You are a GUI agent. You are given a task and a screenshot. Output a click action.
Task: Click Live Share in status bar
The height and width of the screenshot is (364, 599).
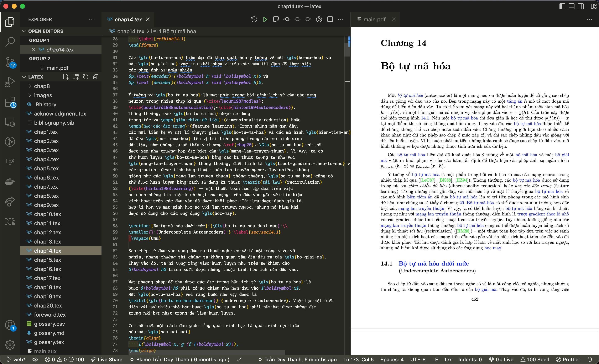tap(106, 359)
